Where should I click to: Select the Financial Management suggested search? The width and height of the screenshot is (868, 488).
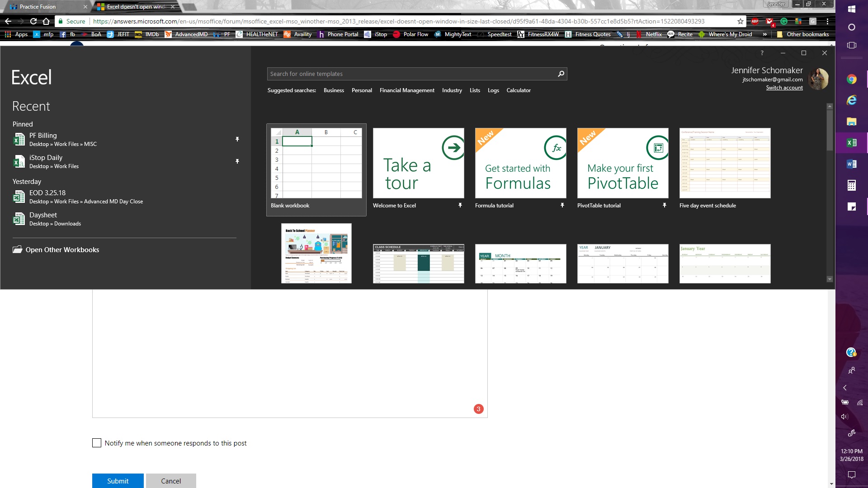(x=407, y=90)
